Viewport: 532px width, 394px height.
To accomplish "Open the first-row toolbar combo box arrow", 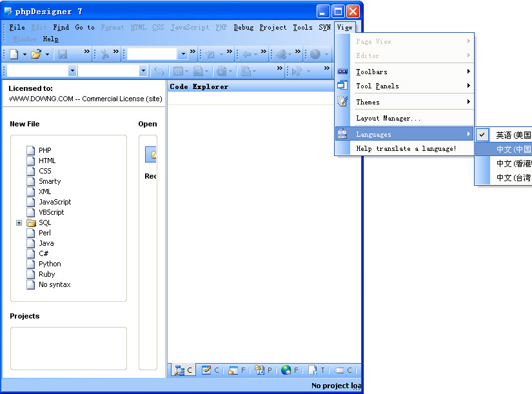I will pyautogui.click(x=183, y=54).
